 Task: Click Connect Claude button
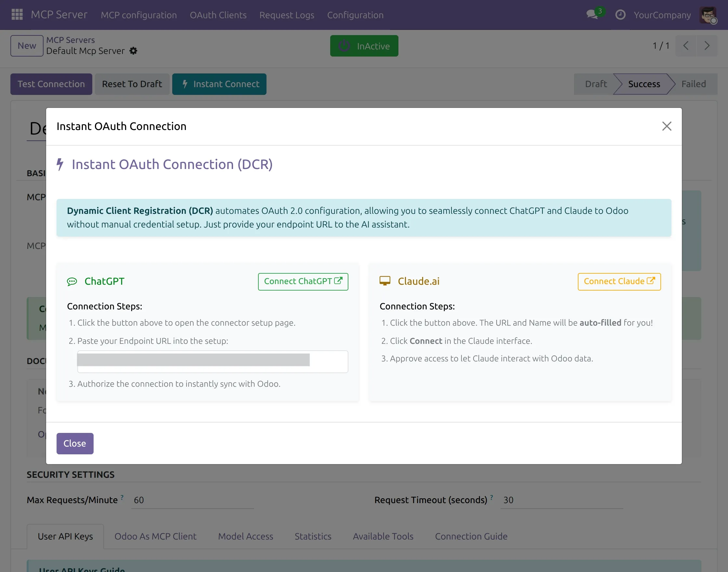pyautogui.click(x=619, y=282)
